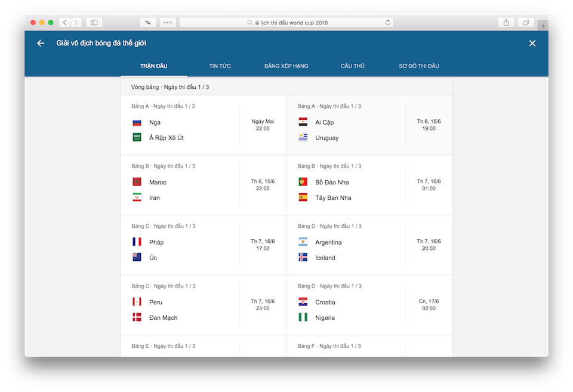This screenshot has height=392, width=573.
Task: Click Safari forward navigation button
Action: (x=76, y=22)
